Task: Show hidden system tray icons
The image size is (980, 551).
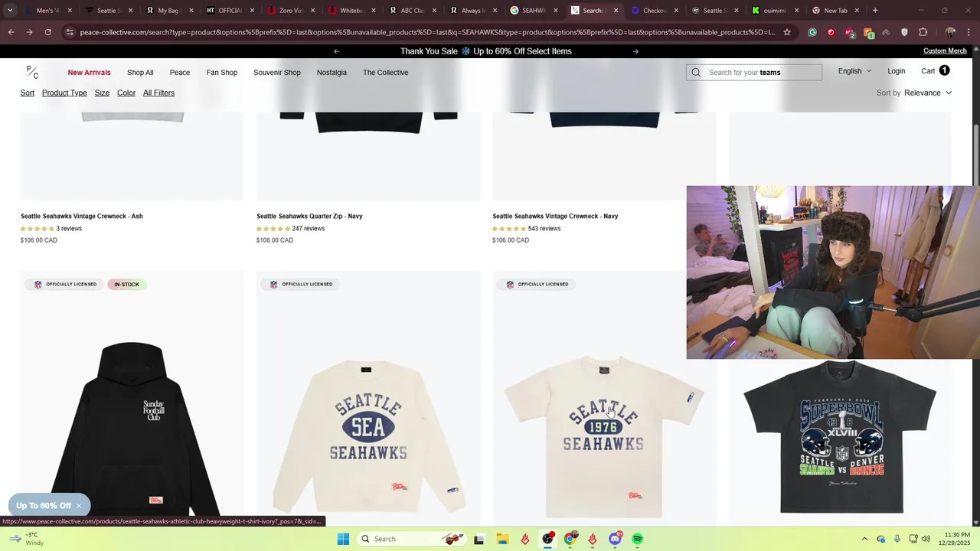Action: click(x=864, y=539)
